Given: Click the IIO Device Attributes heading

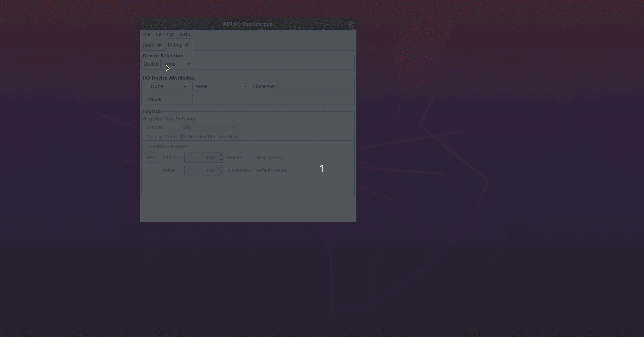Looking at the screenshot, I should [168, 78].
